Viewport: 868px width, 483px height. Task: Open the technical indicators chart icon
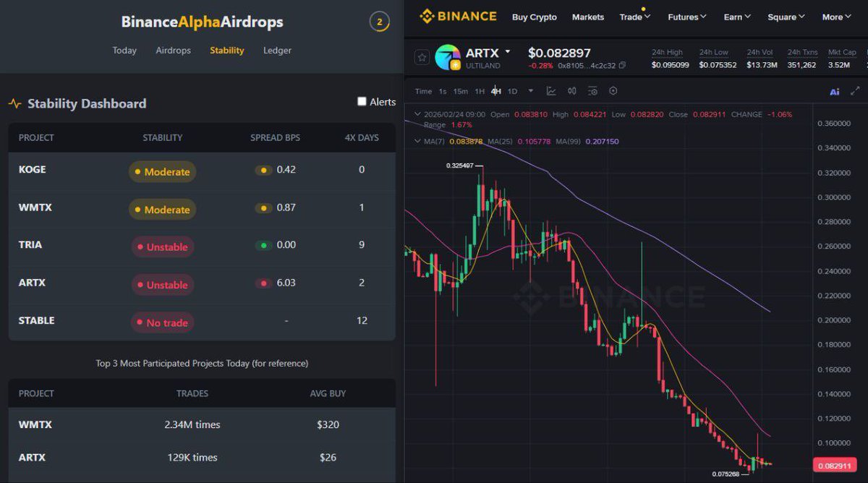551,91
